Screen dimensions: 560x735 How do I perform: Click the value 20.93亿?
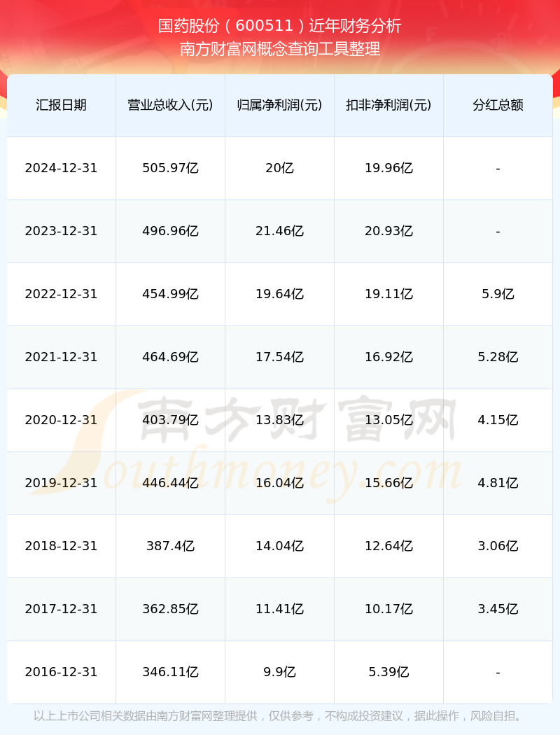[x=389, y=231]
